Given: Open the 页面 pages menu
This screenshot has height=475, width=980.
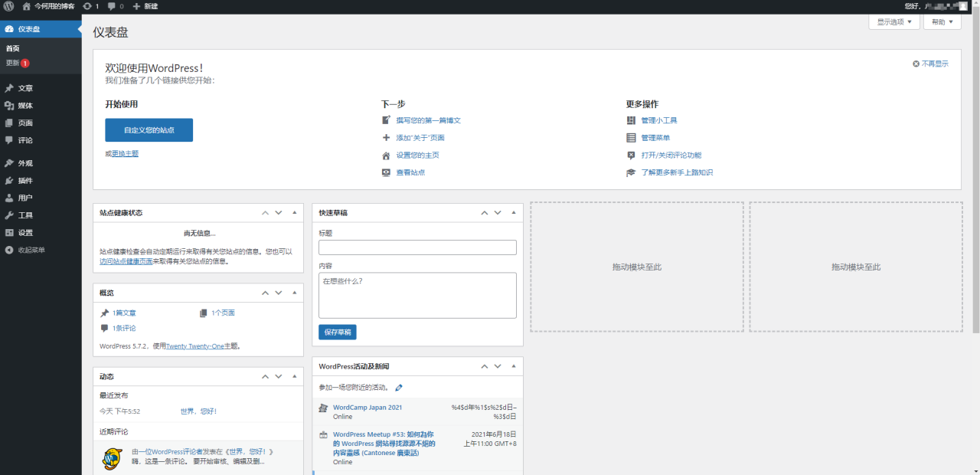Looking at the screenshot, I should coord(41,123).
